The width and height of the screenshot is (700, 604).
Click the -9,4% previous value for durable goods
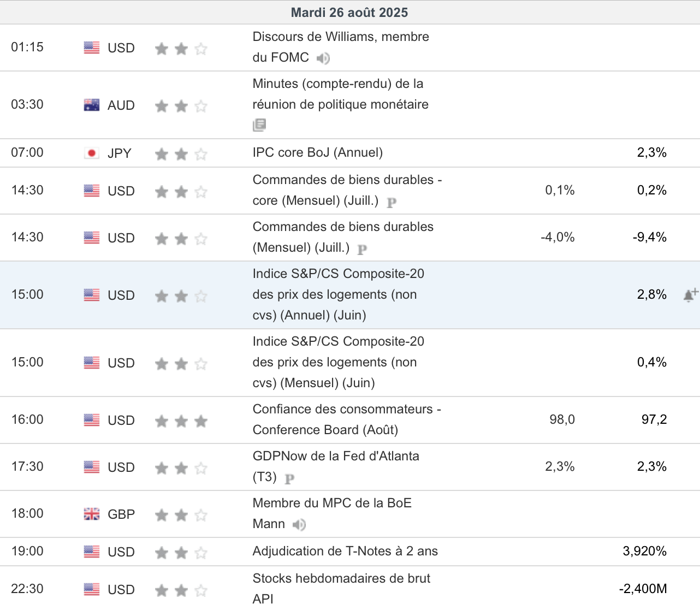[x=649, y=237]
